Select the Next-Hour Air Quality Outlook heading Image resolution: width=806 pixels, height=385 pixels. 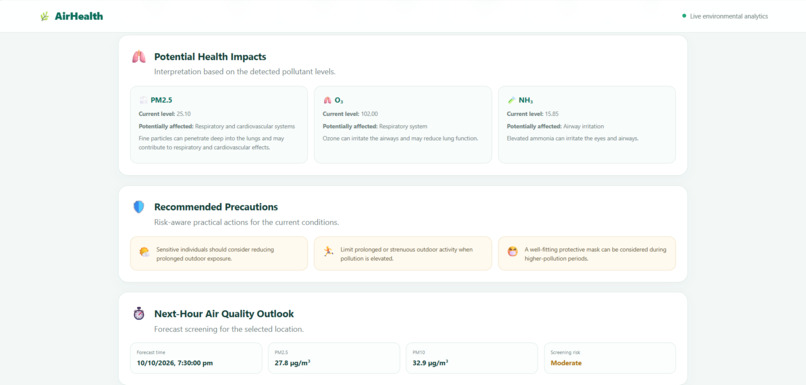[224, 314]
